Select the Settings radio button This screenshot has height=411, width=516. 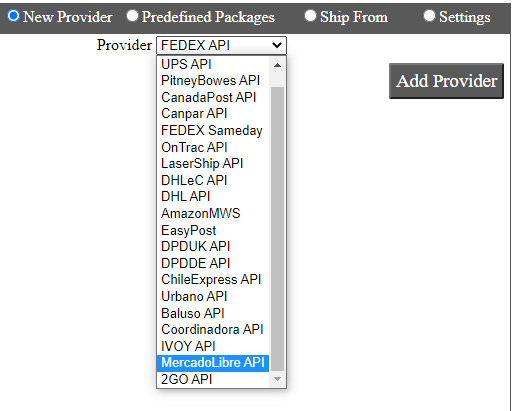(x=429, y=16)
